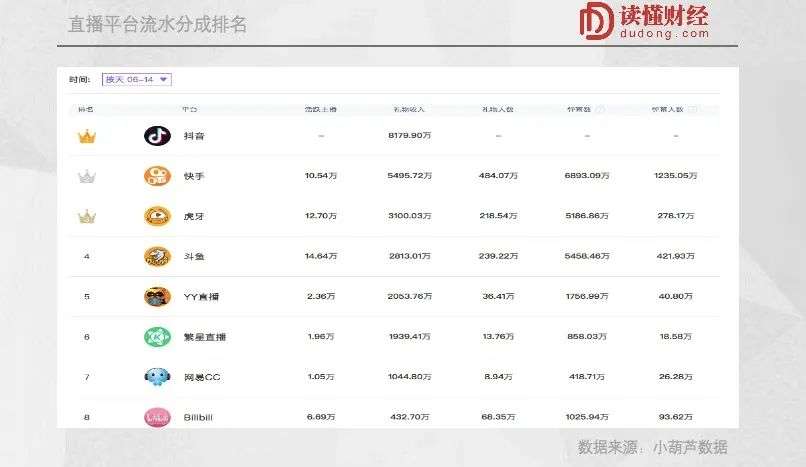Click the silver crown rank icon

86,177
